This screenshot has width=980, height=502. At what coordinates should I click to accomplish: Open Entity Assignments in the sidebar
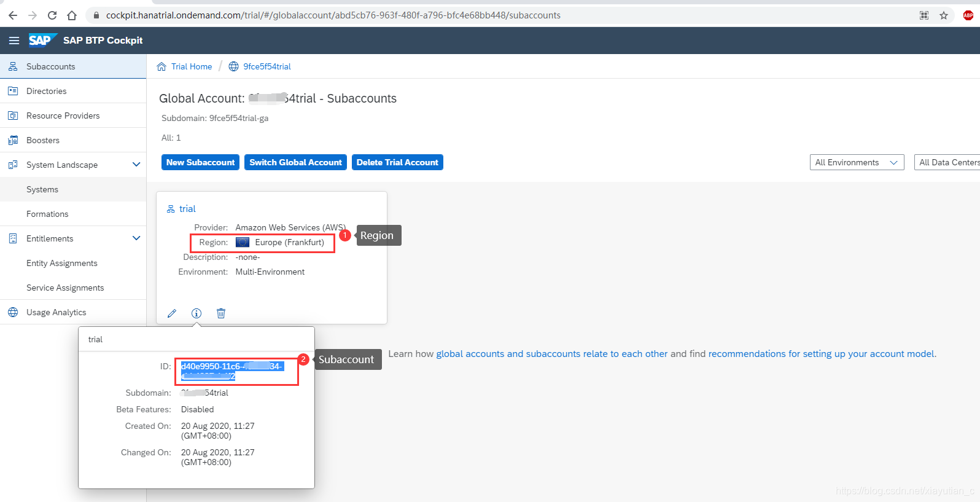click(x=73, y=263)
